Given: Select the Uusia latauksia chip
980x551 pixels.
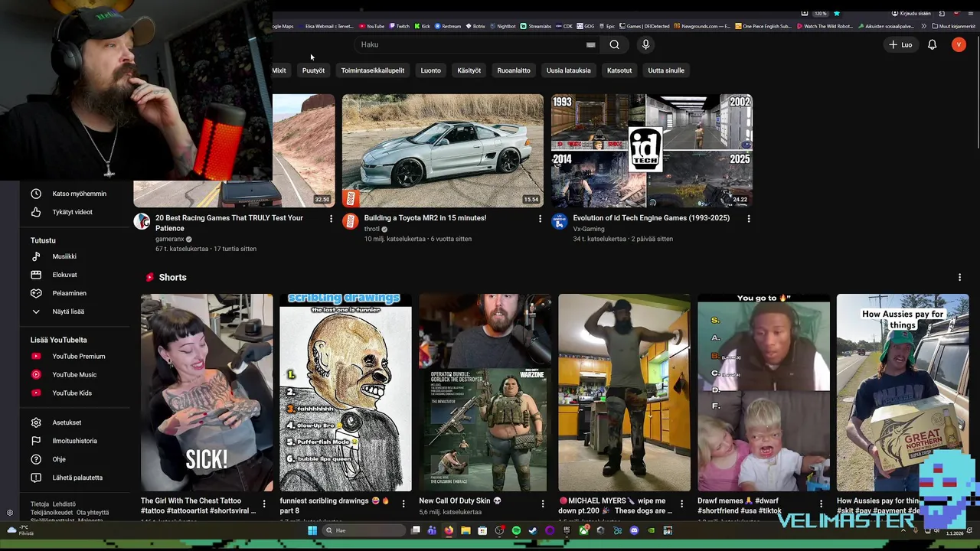Looking at the screenshot, I should [568, 70].
